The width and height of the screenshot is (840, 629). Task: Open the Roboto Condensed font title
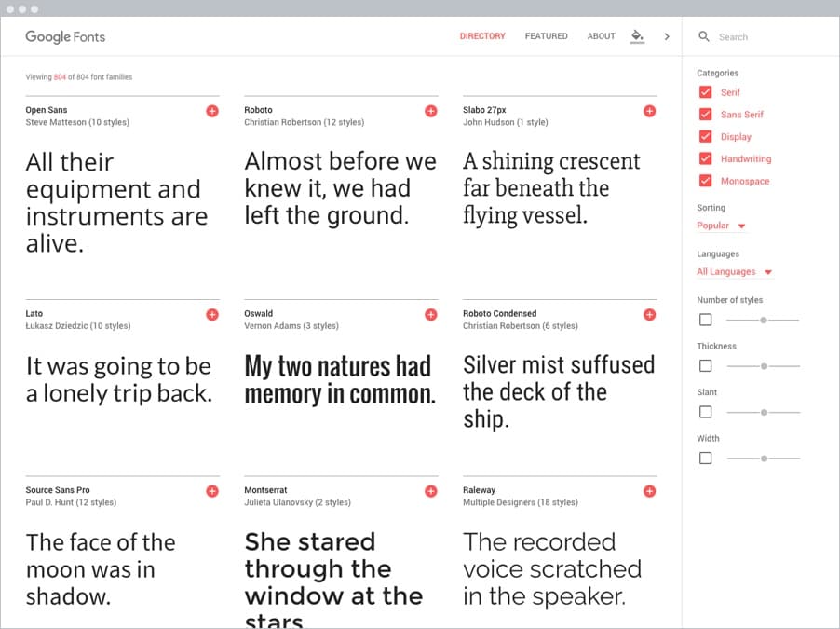[499, 314]
